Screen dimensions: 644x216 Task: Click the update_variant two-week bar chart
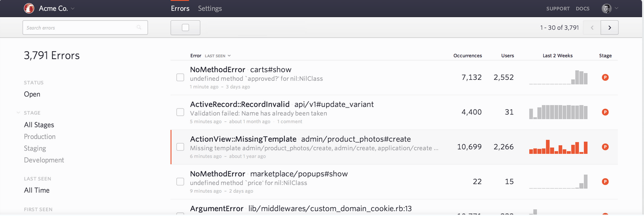(558, 112)
